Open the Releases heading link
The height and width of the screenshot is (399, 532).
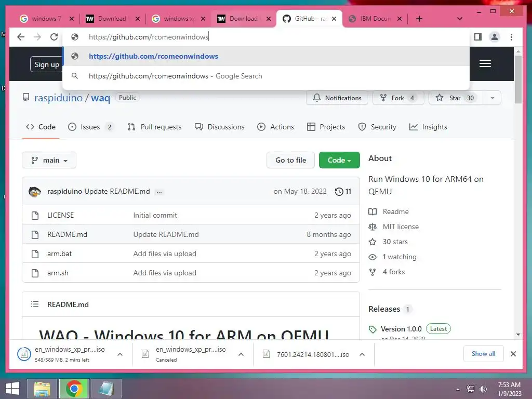tap(384, 309)
